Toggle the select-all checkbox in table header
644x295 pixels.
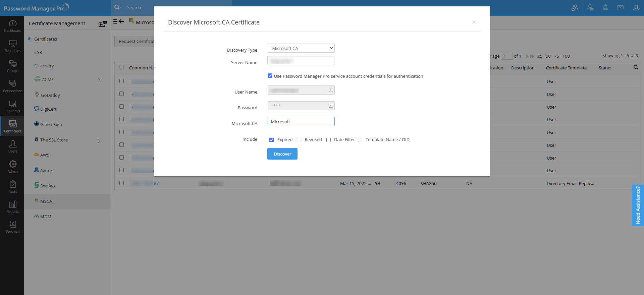click(121, 67)
